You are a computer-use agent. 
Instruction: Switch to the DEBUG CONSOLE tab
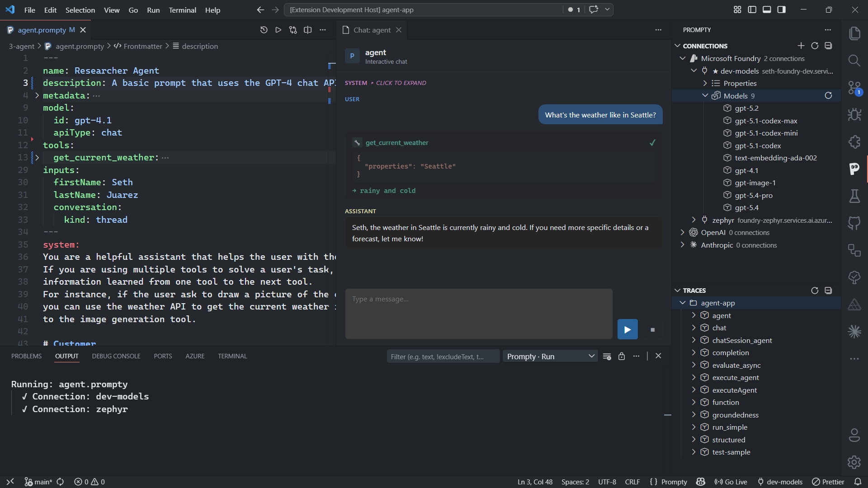(116, 356)
